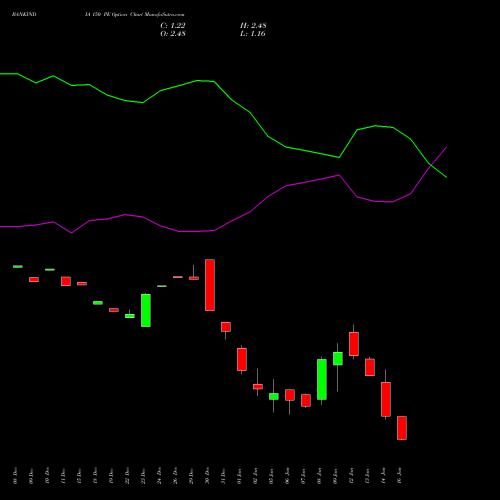Select the tall green candle above 08 Jan
This screenshot has height=500, width=500.
click(x=322, y=379)
